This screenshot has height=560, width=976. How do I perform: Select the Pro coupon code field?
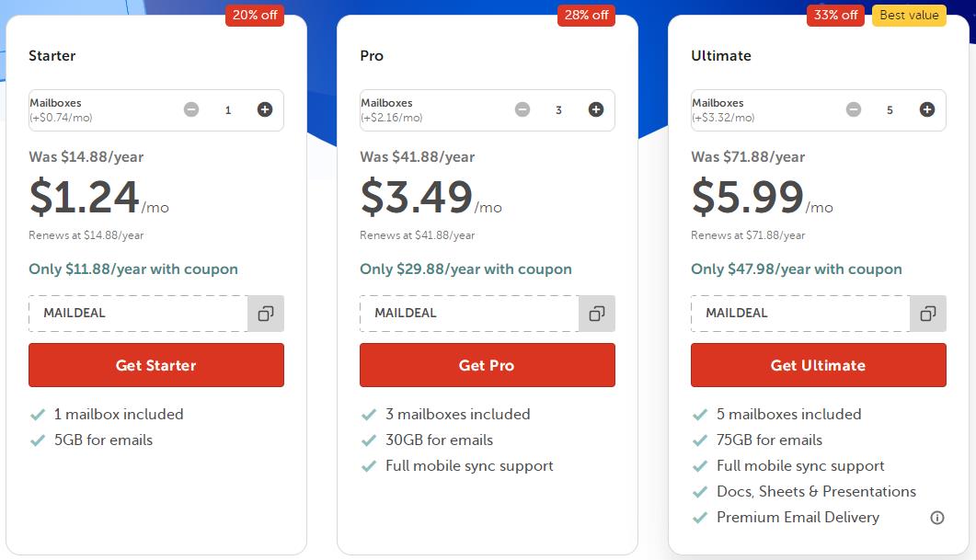469,314
